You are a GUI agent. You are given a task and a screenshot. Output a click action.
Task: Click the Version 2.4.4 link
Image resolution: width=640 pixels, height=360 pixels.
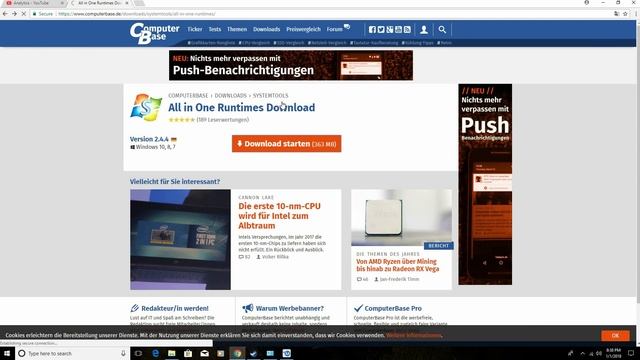coord(149,139)
